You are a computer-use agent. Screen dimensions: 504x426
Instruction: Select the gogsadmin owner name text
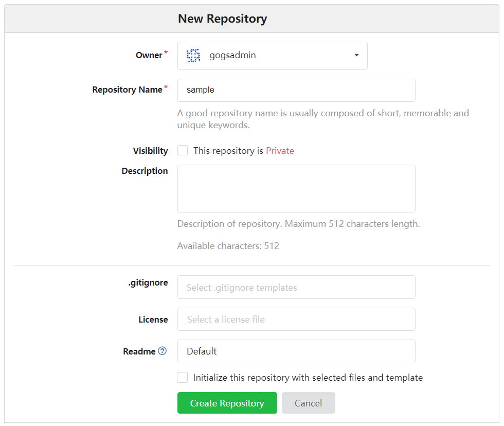pos(232,56)
